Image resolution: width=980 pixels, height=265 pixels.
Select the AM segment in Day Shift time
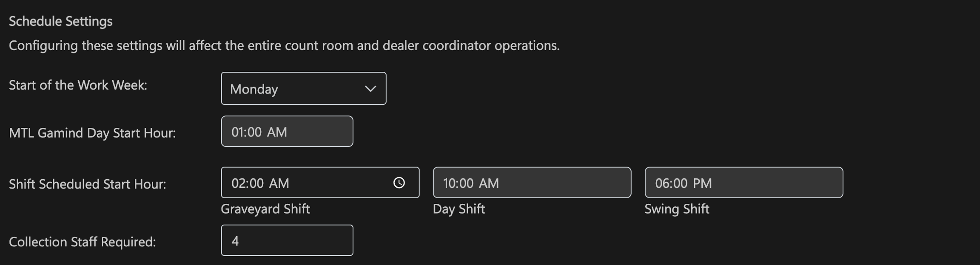pyautogui.click(x=489, y=183)
